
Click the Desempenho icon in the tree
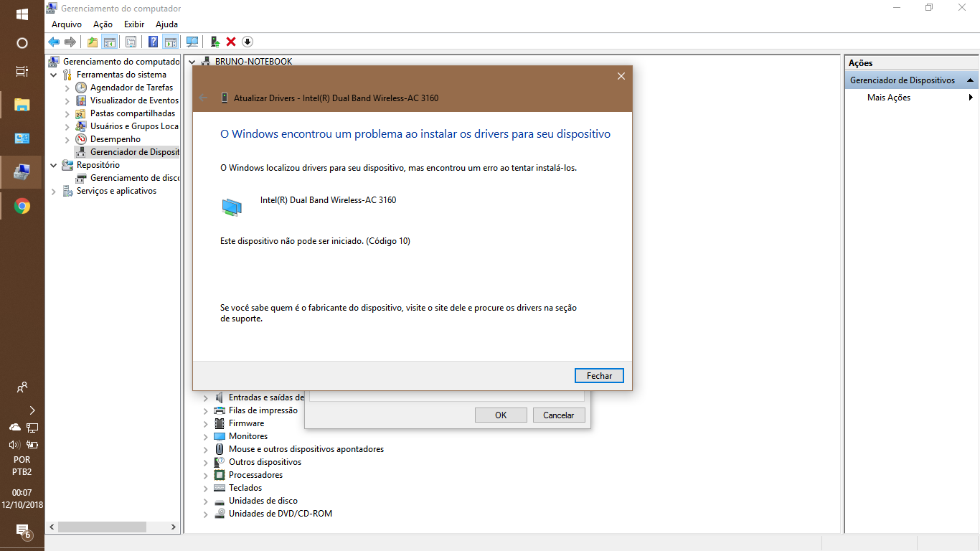click(x=81, y=139)
